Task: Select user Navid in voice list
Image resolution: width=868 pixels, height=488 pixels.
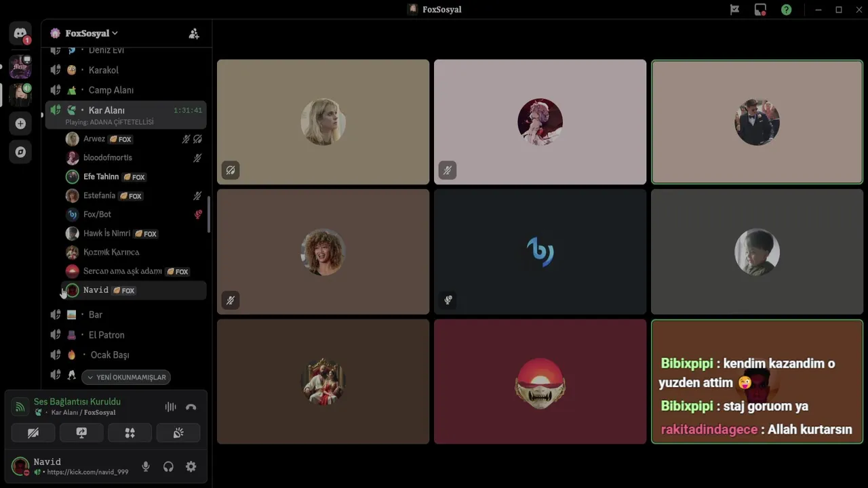Action: [x=134, y=290]
